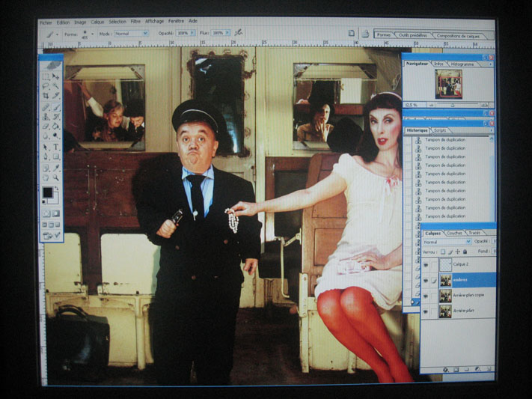Select the Dodge tool
This screenshot has width=532, height=399.
pyautogui.click(x=55, y=135)
